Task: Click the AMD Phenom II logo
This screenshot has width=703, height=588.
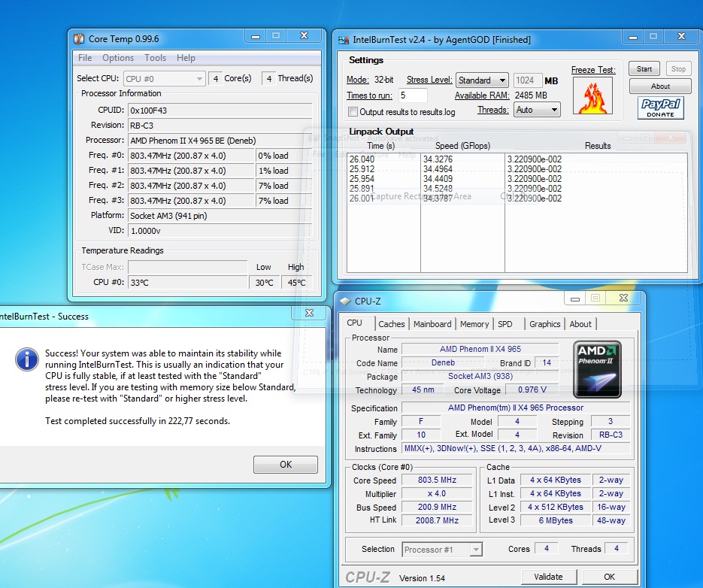Action: [x=597, y=370]
